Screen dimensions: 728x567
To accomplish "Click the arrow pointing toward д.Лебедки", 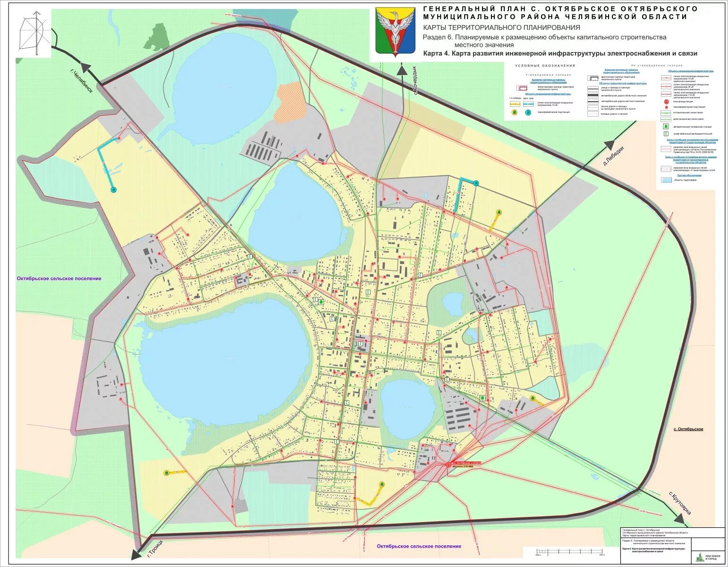I will [x=610, y=145].
